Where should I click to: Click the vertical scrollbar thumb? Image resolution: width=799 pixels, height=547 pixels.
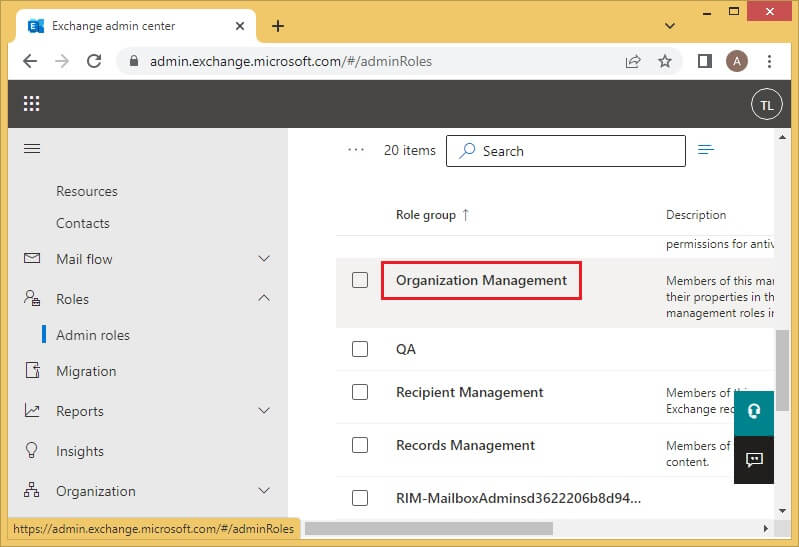tap(782, 371)
